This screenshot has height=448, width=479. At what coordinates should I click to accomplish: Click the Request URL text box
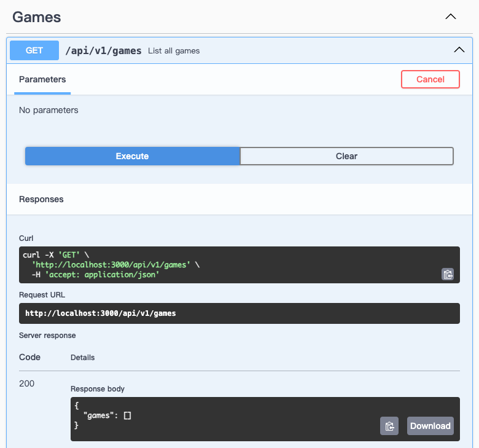(240, 313)
